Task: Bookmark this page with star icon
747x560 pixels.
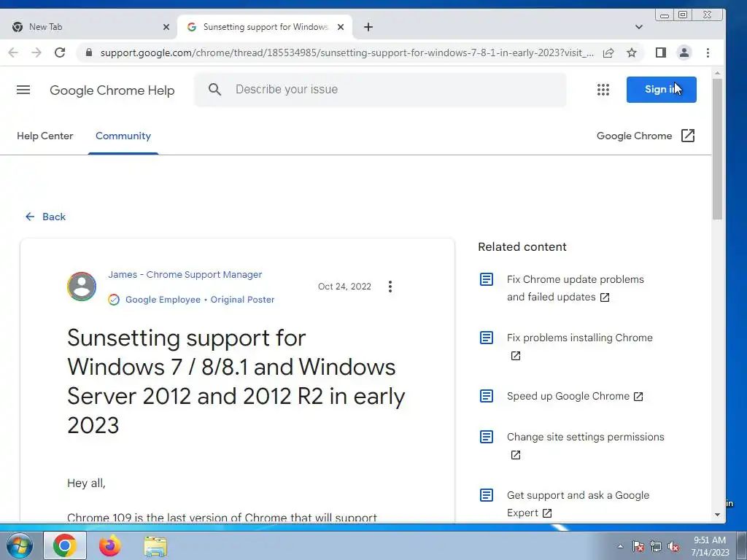Action: click(x=632, y=52)
